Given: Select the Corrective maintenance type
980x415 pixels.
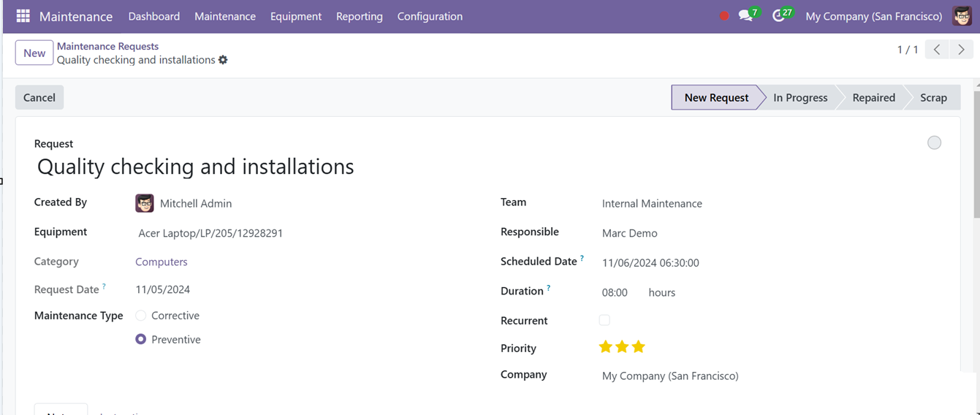Looking at the screenshot, I should click(141, 316).
